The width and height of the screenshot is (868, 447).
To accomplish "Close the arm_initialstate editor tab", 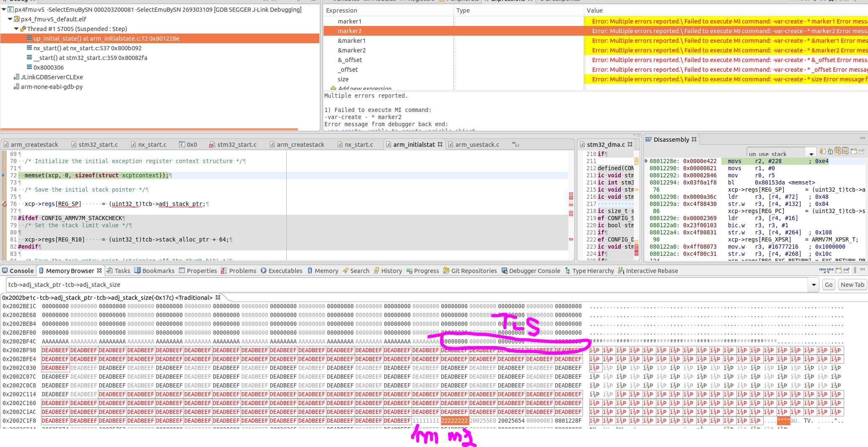I will (440, 144).
